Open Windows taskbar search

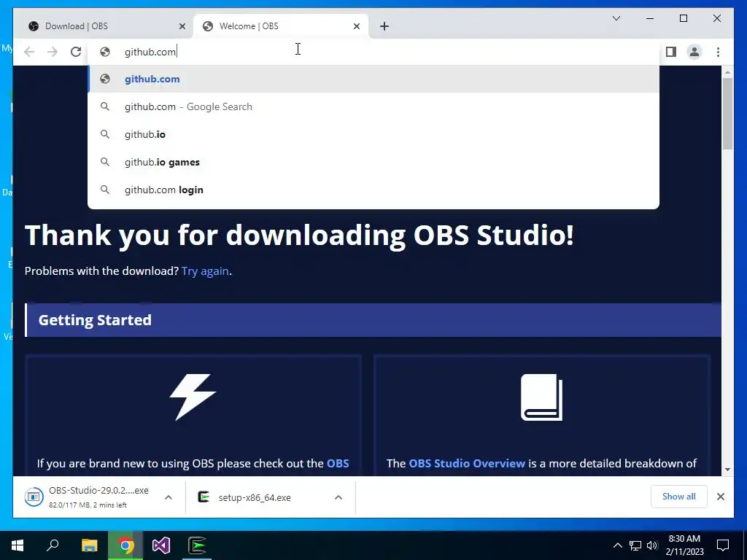click(x=53, y=545)
